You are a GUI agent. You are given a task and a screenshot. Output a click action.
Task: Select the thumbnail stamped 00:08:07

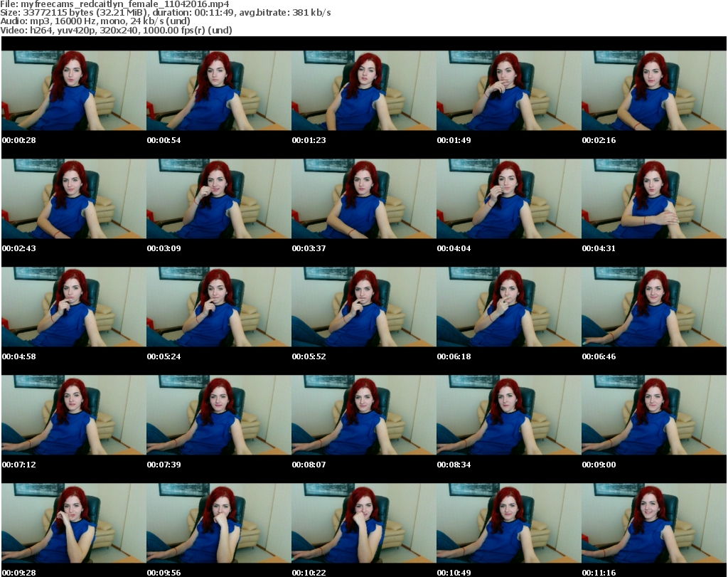(363, 415)
